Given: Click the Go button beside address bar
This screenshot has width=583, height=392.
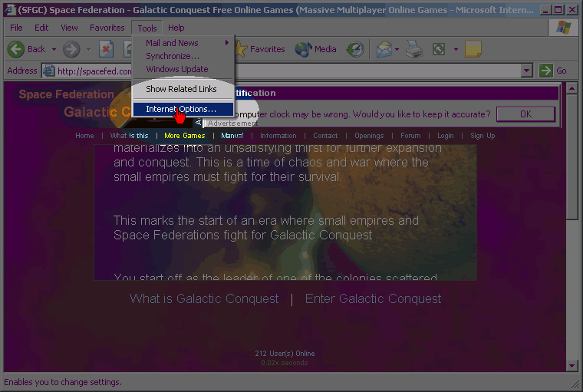Looking at the screenshot, I should (554, 71).
